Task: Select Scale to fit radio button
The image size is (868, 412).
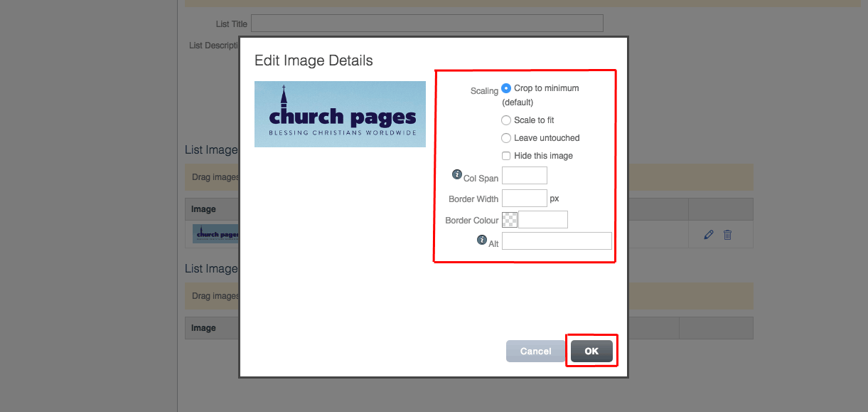Action: pos(506,120)
